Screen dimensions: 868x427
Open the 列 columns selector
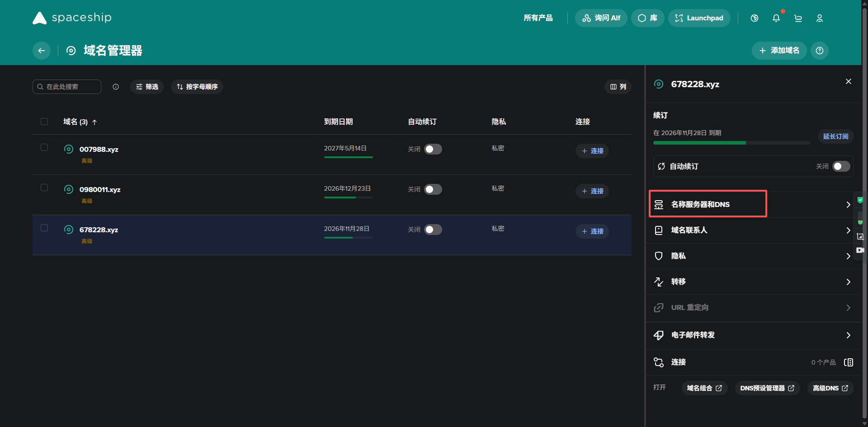[x=618, y=87]
